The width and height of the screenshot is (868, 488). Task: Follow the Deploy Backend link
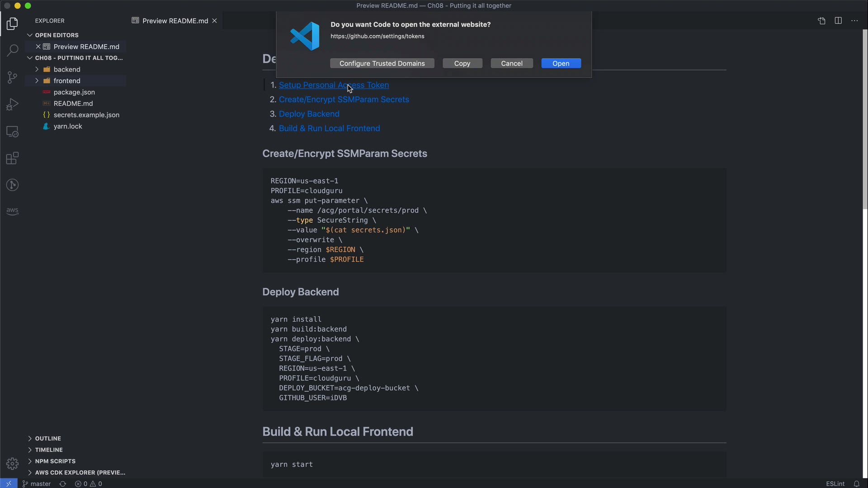309,114
